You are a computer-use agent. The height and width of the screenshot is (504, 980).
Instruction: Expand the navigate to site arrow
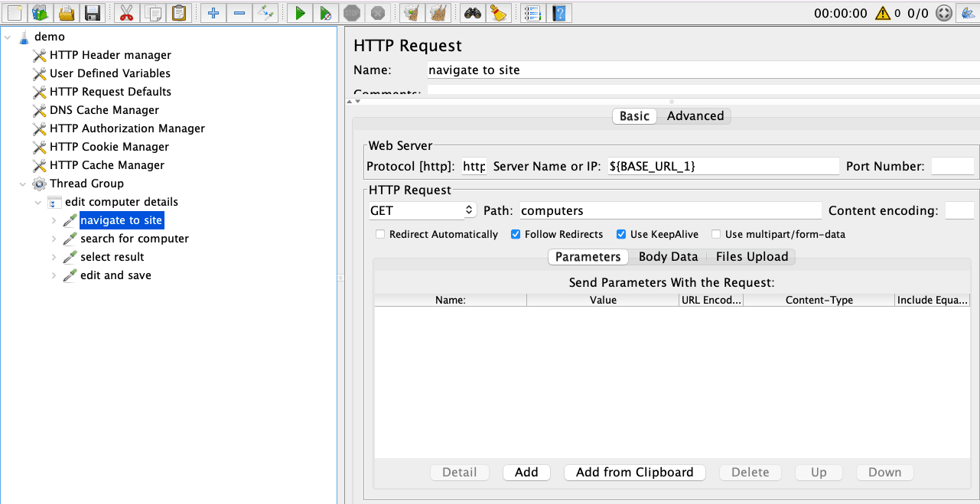point(54,220)
